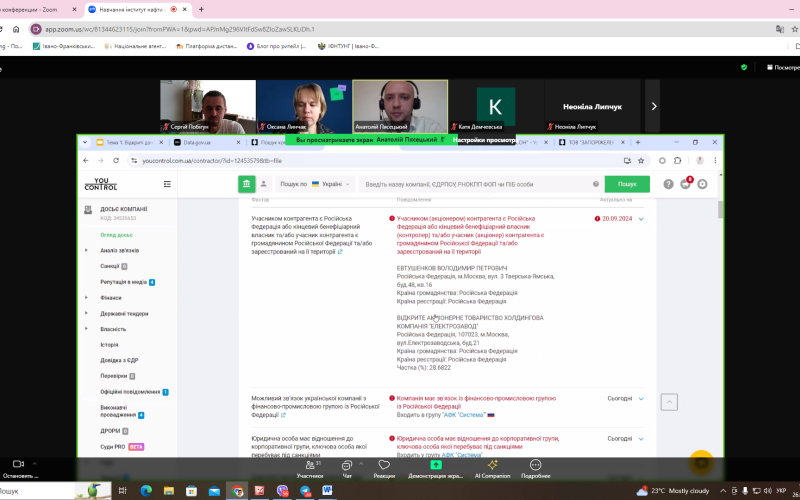Image resolution: width=800 pixels, height=500 pixels.
Task: Open File Explorer from taskbar
Action: pos(169,491)
